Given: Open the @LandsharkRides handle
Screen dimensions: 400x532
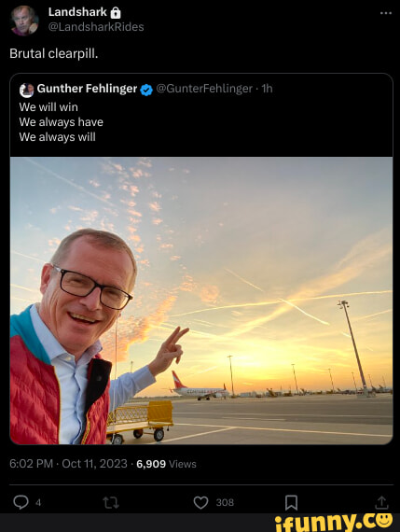Looking at the screenshot, I should [x=96, y=27].
